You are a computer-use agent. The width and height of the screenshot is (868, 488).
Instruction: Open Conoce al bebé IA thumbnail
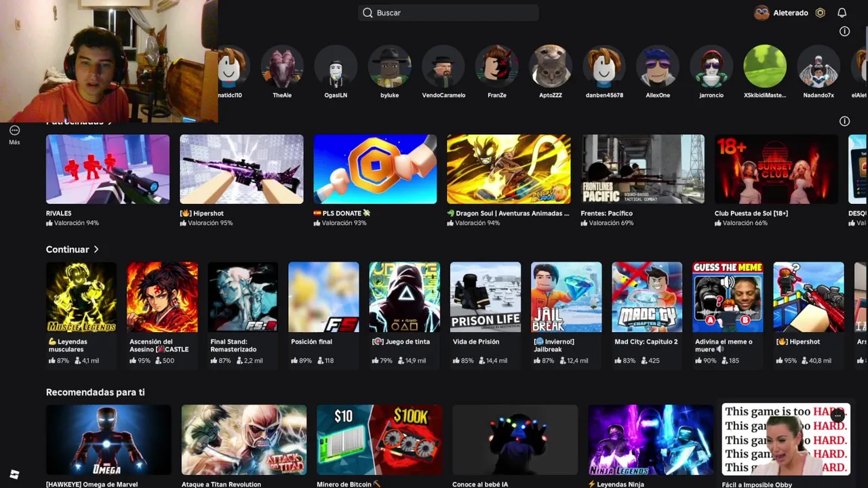click(x=515, y=440)
